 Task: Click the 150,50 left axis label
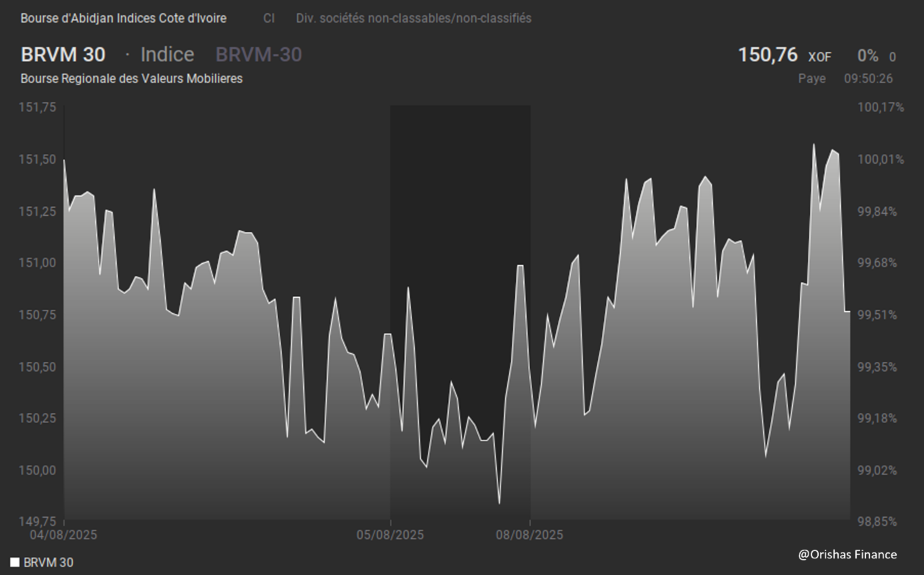(x=39, y=366)
